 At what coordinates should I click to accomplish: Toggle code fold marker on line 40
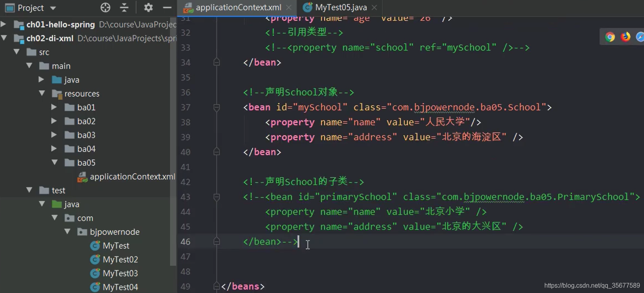coord(216,152)
